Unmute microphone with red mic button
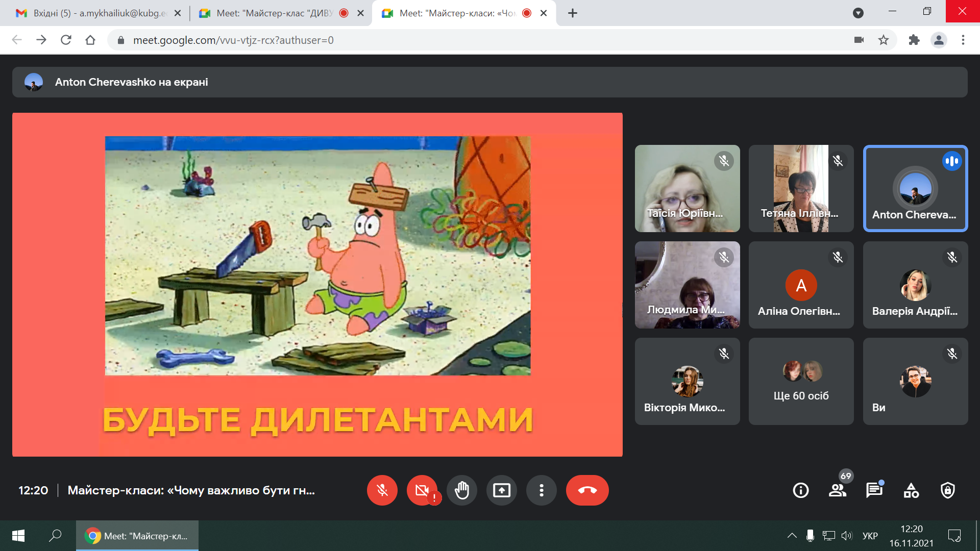The height and width of the screenshot is (551, 980). (x=382, y=490)
